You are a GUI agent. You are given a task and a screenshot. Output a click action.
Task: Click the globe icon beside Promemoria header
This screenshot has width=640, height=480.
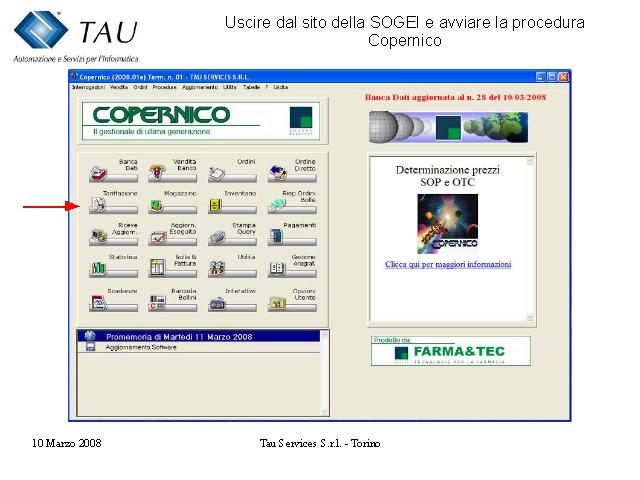(x=90, y=336)
